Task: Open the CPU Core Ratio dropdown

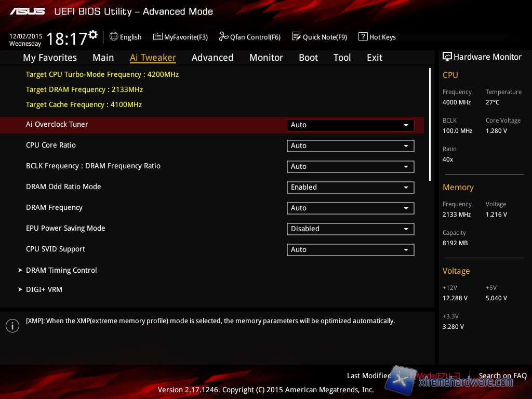Action: click(x=350, y=145)
